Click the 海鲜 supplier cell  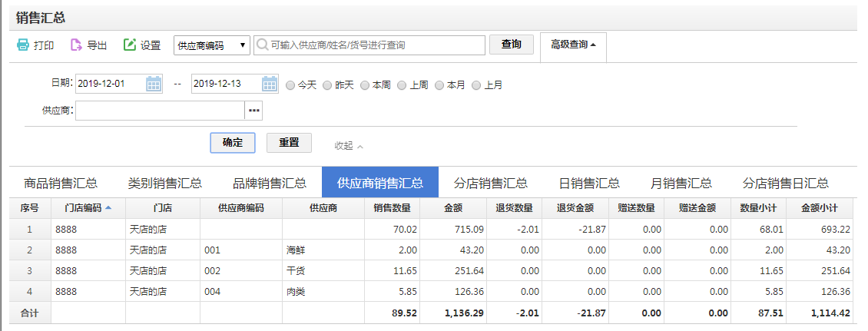[323, 250]
